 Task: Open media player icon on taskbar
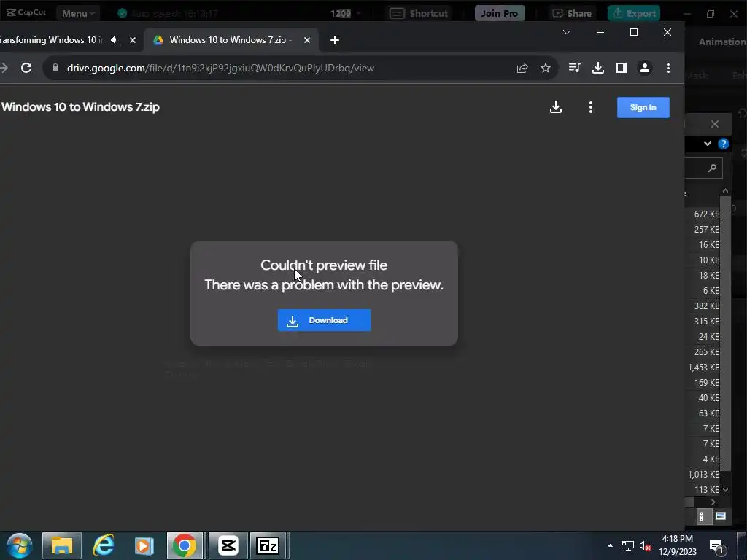point(144,545)
